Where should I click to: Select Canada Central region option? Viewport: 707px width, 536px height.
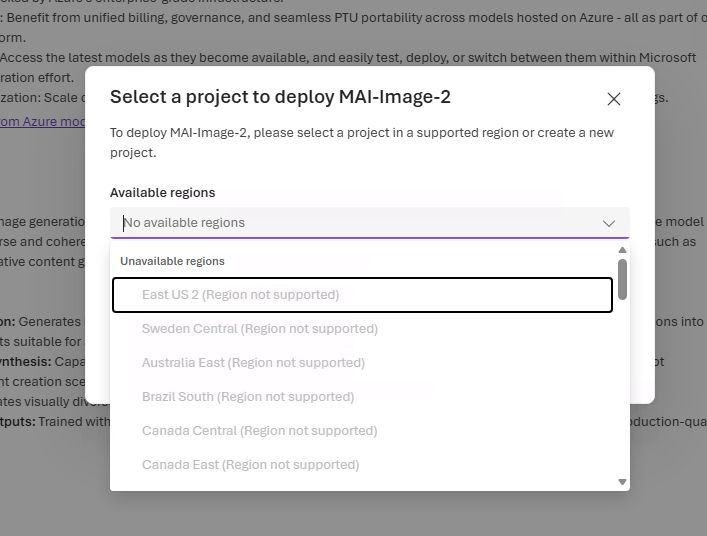click(x=362, y=431)
